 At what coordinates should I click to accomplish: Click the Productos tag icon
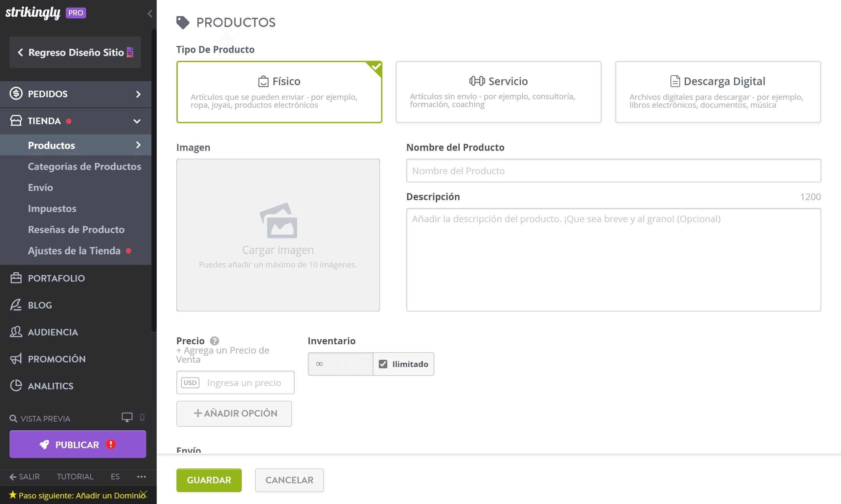coord(183,22)
